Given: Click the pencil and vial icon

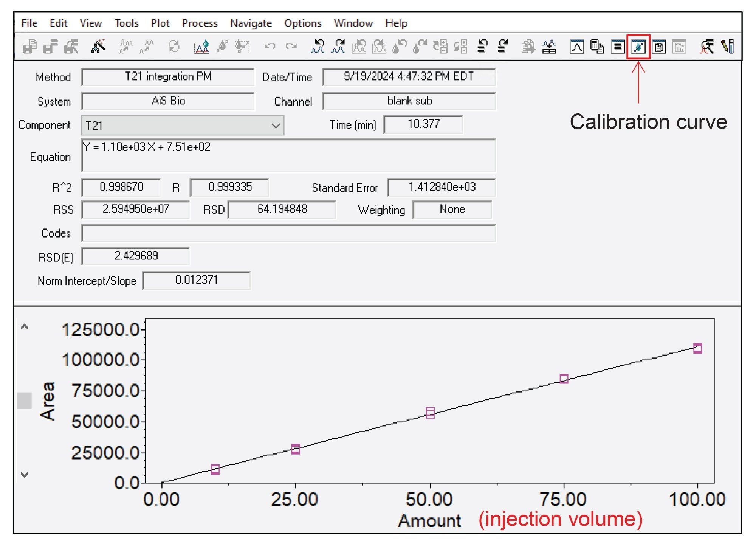Looking at the screenshot, I should click(x=728, y=47).
